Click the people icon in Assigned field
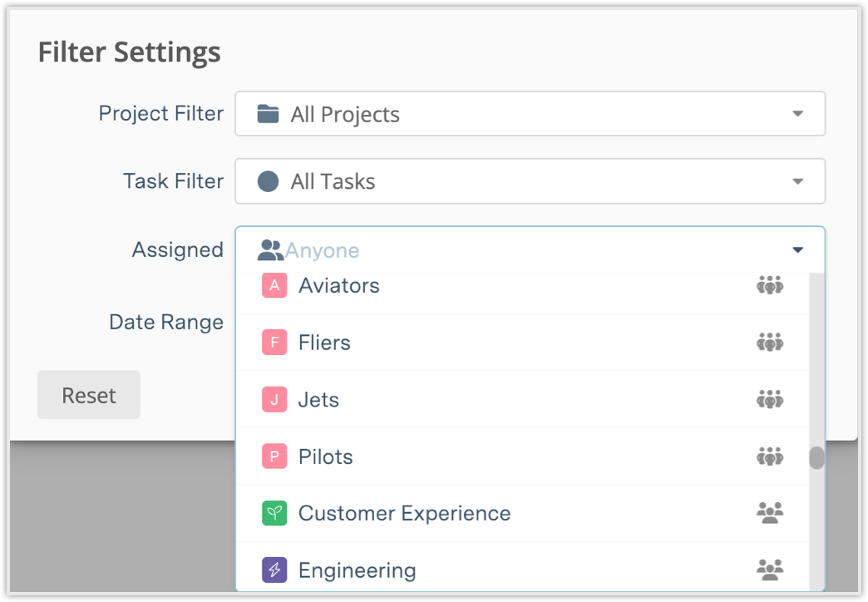868x602 pixels. pyautogui.click(x=271, y=249)
